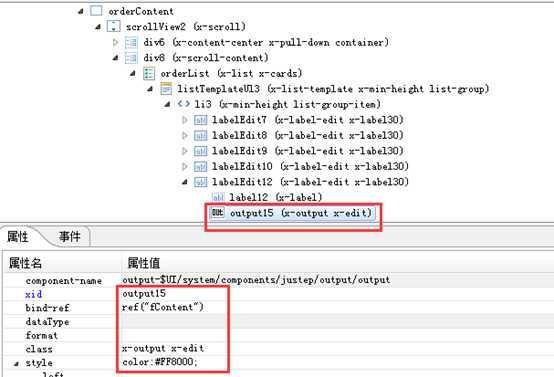Screen dimensions: 554x377
Task: Select the format property name
Action: click(x=41, y=335)
